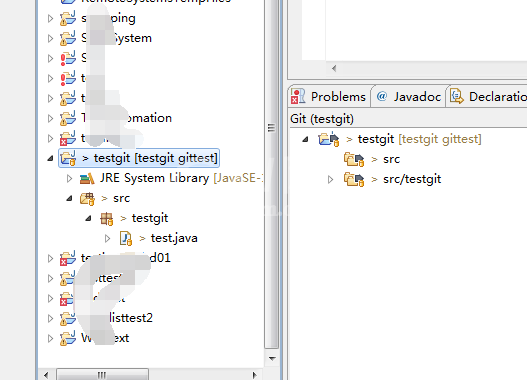The width and height of the screenshot is (527, 380).
Task: Click the JRE System Library books icon
Action: 87,178
